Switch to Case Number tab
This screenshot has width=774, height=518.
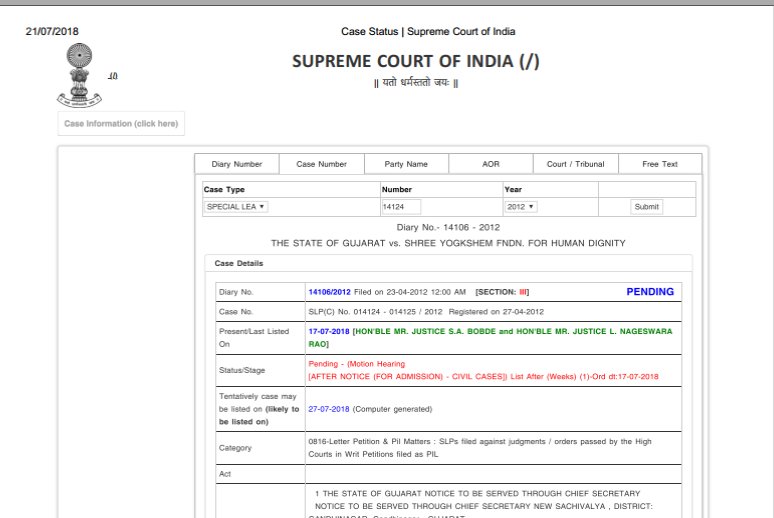pos(321,164)
